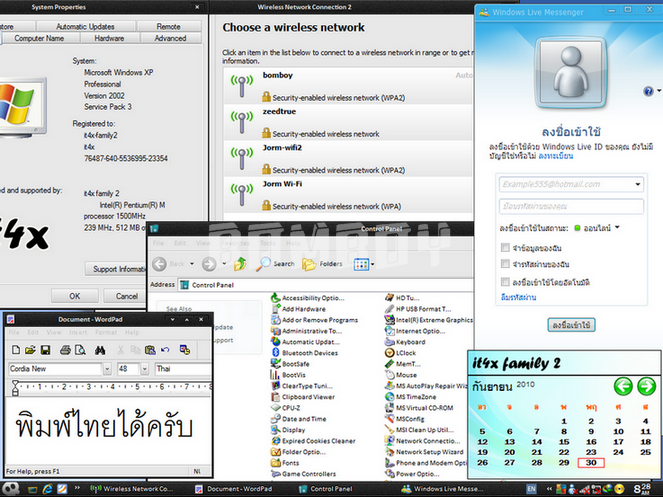Switch to Remote tab in System Properties
663x497 pixels.
[169, 26]
